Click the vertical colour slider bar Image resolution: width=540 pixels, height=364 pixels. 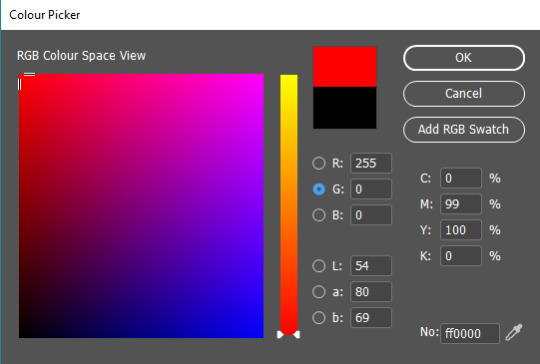click(x=289, y=204)
